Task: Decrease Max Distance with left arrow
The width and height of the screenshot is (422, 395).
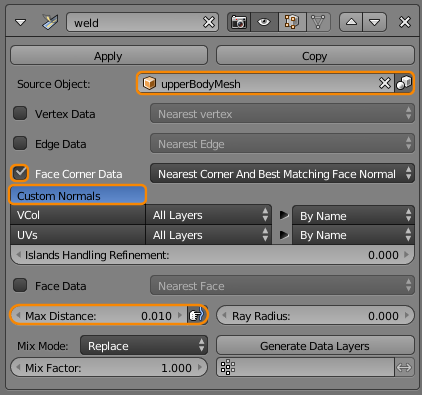Action: tap(19, 315)
